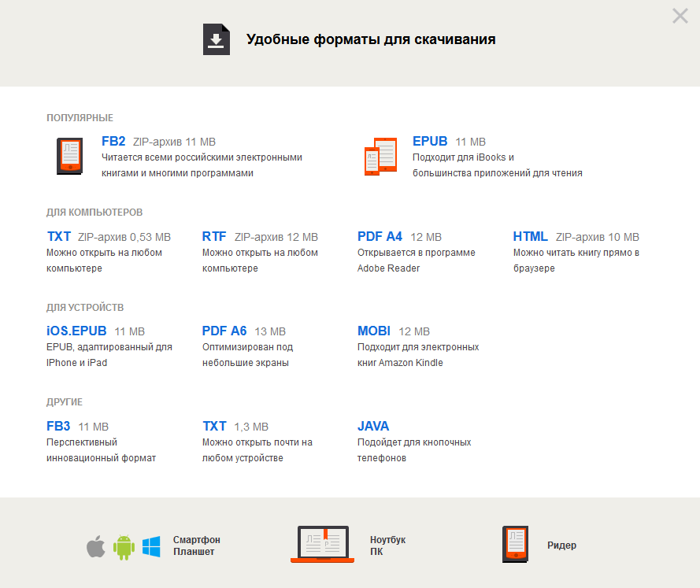Download the TXT ZIP-архив 0,53 MB format
The width and height of the screenshot is (700, 588).
click(x=59, y=236)
